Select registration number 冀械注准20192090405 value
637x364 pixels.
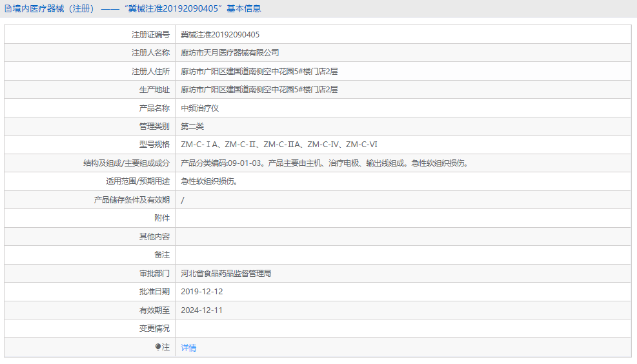[x=220, y=35]
